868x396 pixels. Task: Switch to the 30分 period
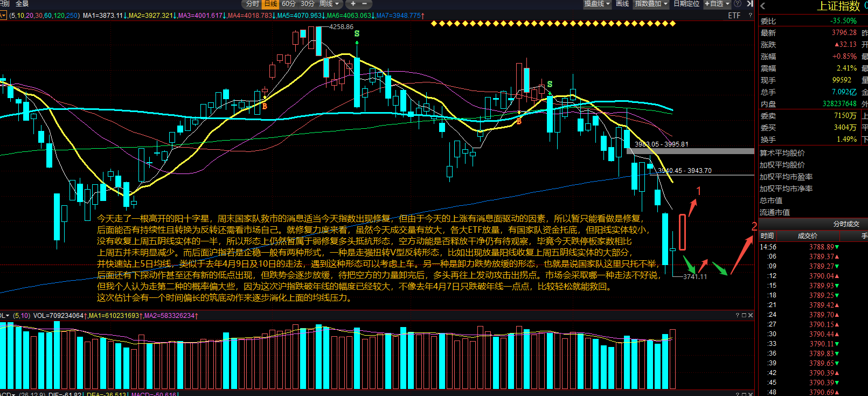[x=307, y=4]
